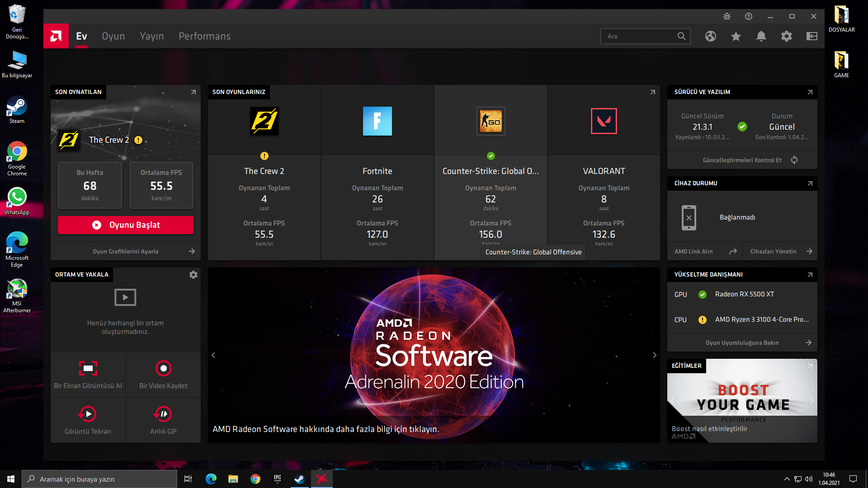Screen dimensions: 868x488
Task: Click the sidebar panel toggle icon
Action: [812, 36]
